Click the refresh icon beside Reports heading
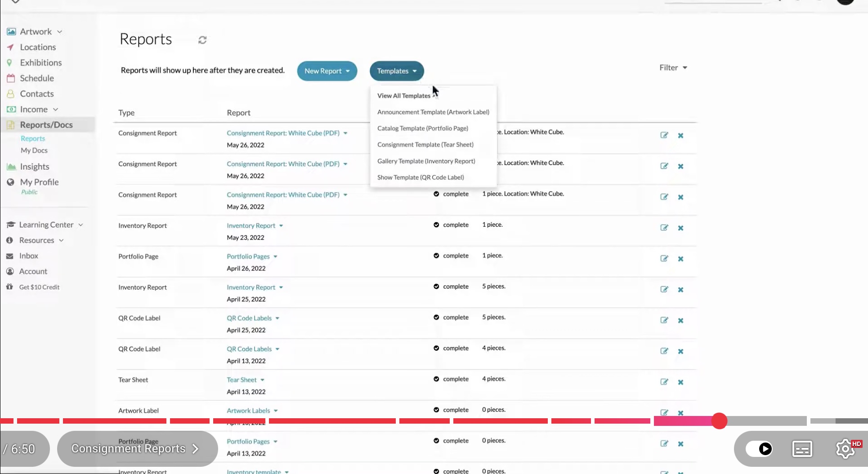Screen dimensions: 868x474 (x=202, y=40)
